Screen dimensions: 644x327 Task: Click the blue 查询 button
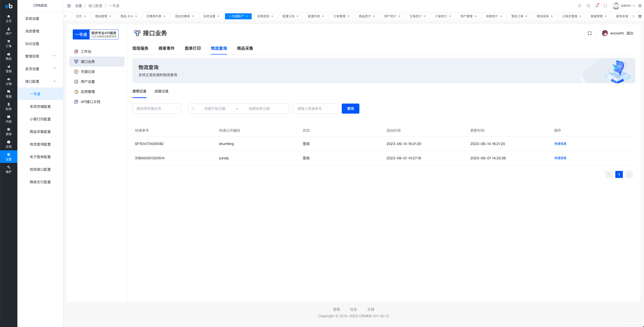(350, 109)
